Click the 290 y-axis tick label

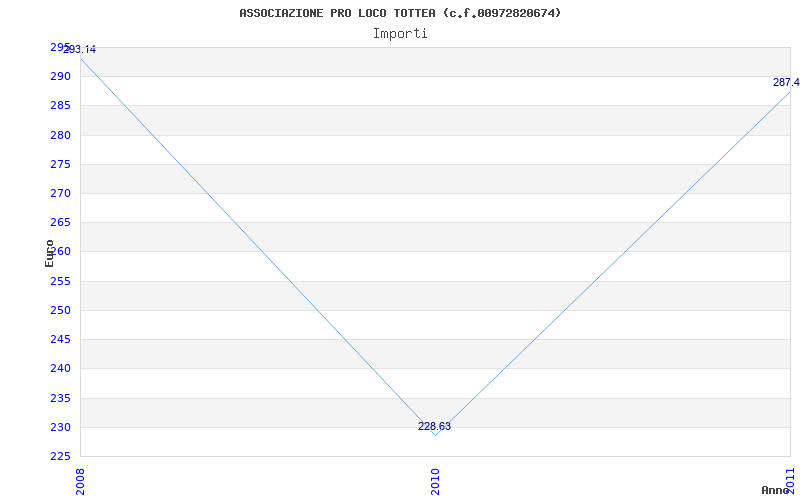60,77
